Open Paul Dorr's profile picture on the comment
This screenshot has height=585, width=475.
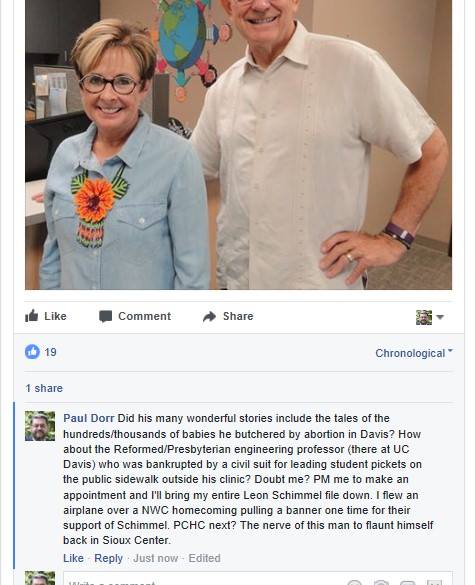pyautogui.click(x=40, y=426)
